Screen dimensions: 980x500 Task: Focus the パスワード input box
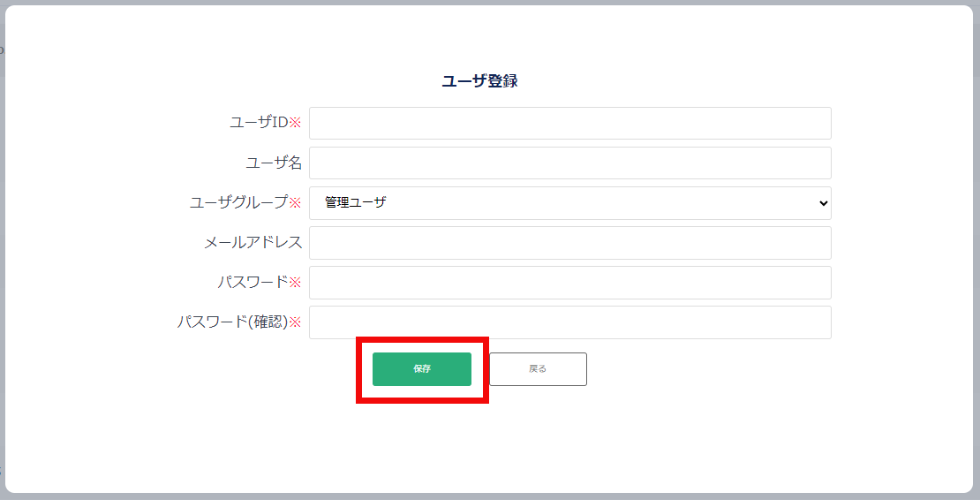(x=570, y=283)
